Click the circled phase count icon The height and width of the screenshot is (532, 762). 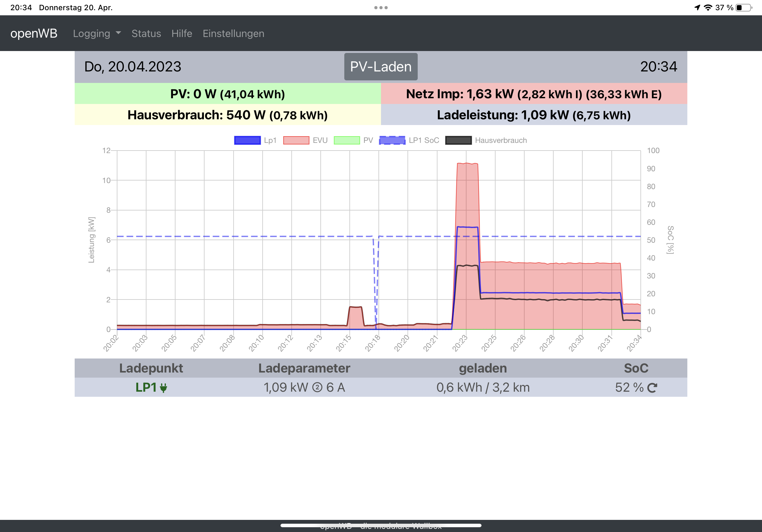point(317,388)
